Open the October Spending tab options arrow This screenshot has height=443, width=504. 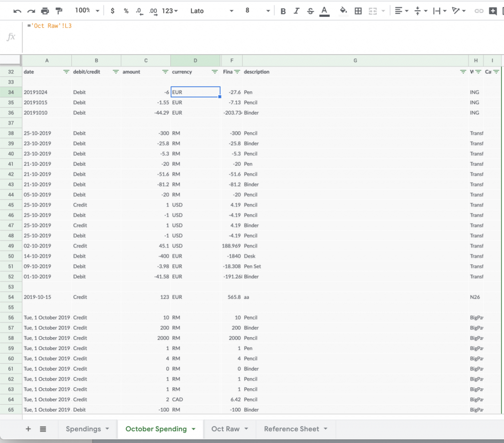pyautogui.click(x=193, y=429)
